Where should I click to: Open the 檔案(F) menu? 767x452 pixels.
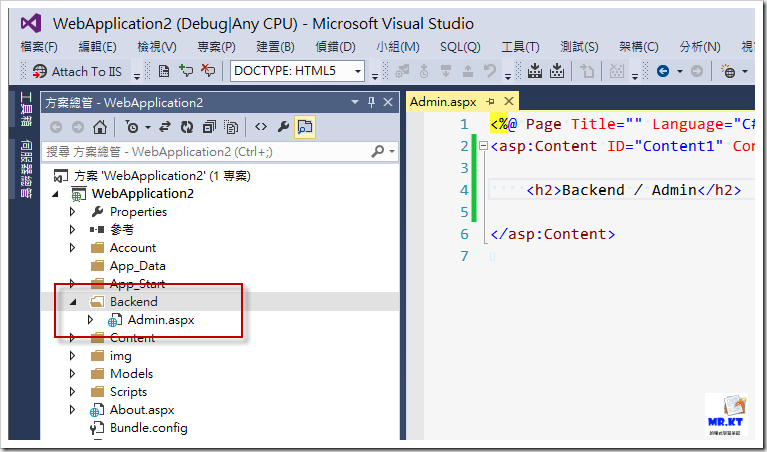click(x=39, y=47)
